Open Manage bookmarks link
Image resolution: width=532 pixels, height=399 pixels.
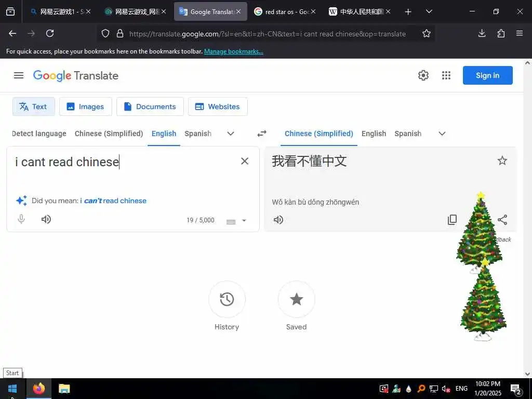[x=233, y=51]
